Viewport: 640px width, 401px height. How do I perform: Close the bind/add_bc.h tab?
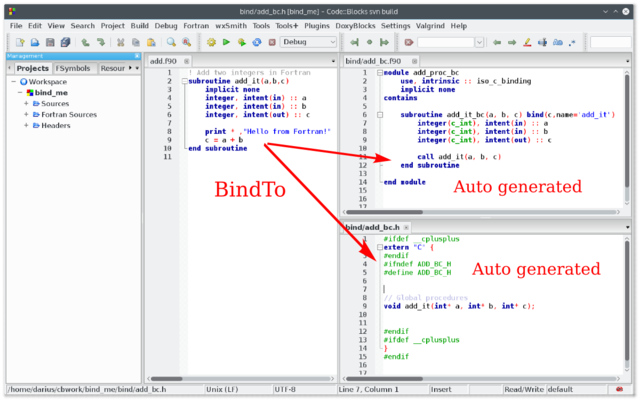pyautogui.click(x=406, y=227)
